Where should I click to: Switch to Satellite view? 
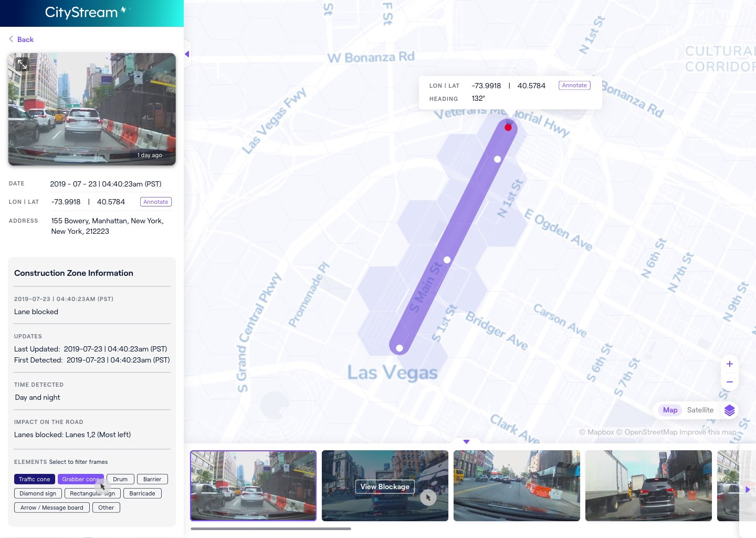click(700, 410)
